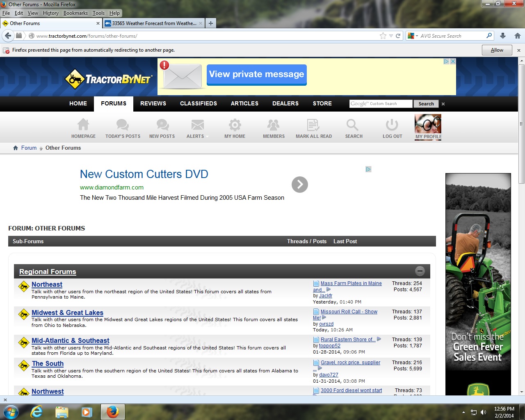The width and height of the screenshot is (525, 420).
Task: Click the Members people icon
Action: (x=274, y=125)
